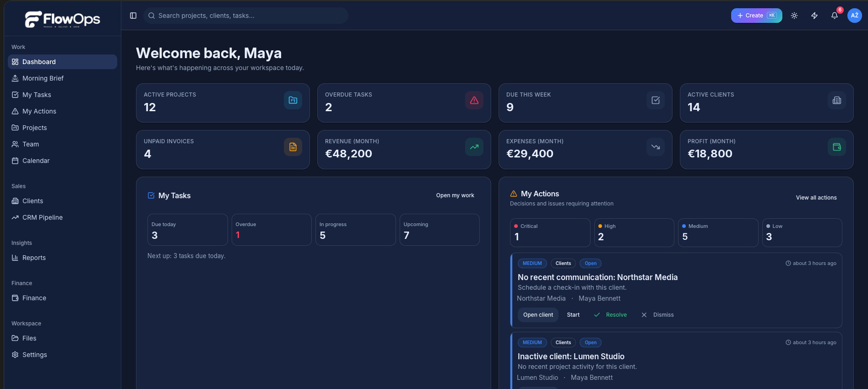Image resolution: width=868 pixels, height=389 pixels.
Task: Click 'Next up: 3 tasks due today.'
Action: click(x=186, y=256)
